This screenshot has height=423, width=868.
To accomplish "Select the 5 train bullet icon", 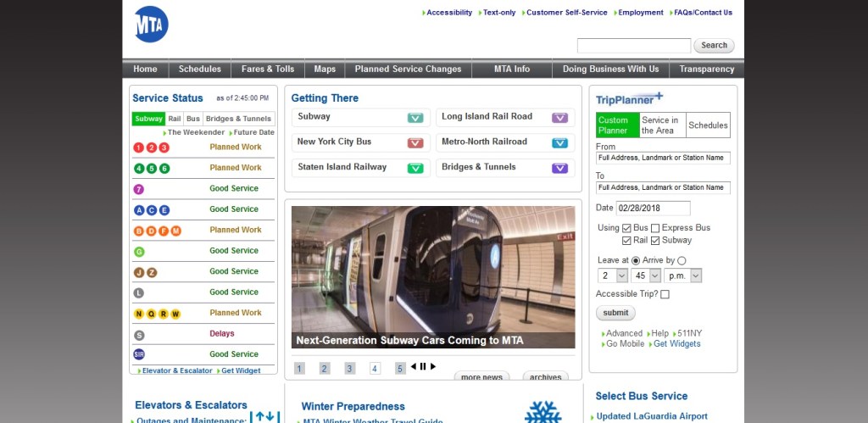I will (x=152, y=169).
